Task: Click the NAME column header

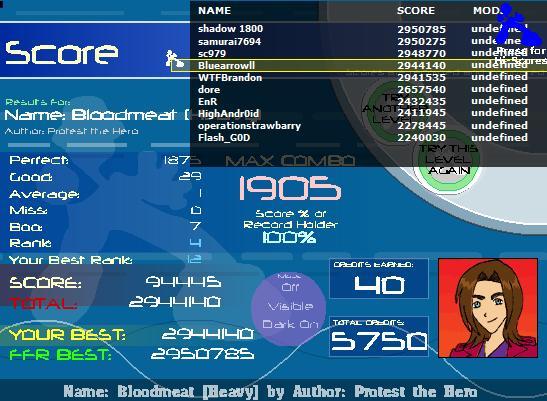Action: point(214,10)
